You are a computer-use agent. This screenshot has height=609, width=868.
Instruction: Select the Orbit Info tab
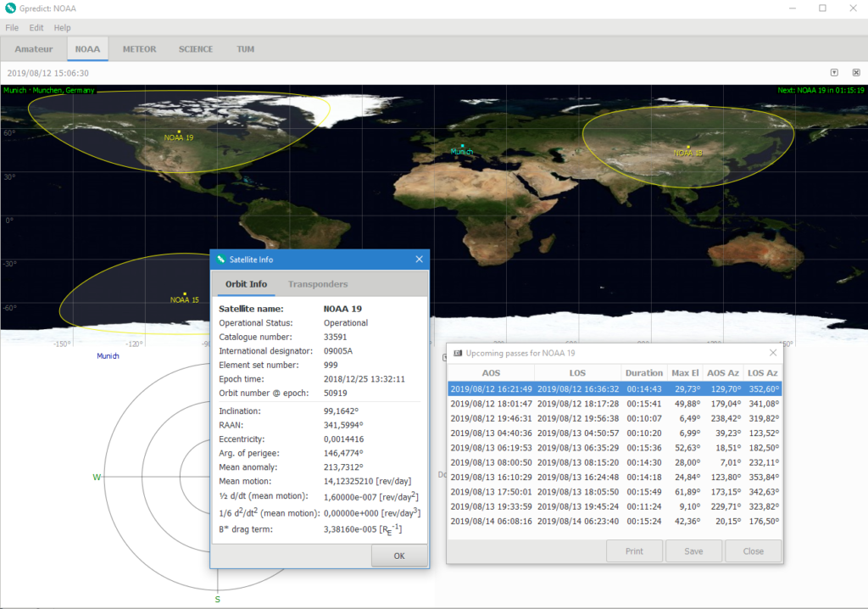tap(246, 284)
